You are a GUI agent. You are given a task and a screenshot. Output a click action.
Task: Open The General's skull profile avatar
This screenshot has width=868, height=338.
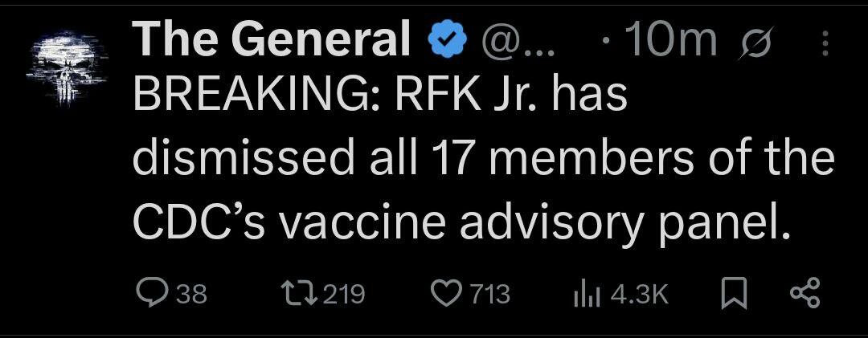pos(64,68)
